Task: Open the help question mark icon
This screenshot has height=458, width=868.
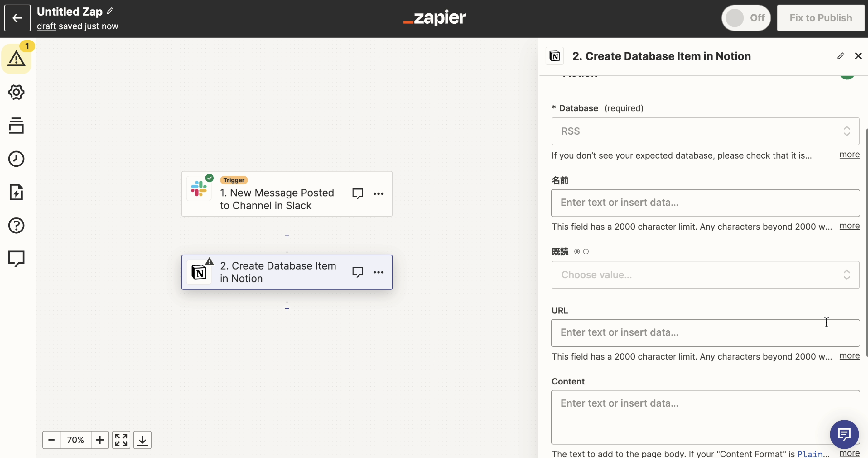Action: point(16,226)
